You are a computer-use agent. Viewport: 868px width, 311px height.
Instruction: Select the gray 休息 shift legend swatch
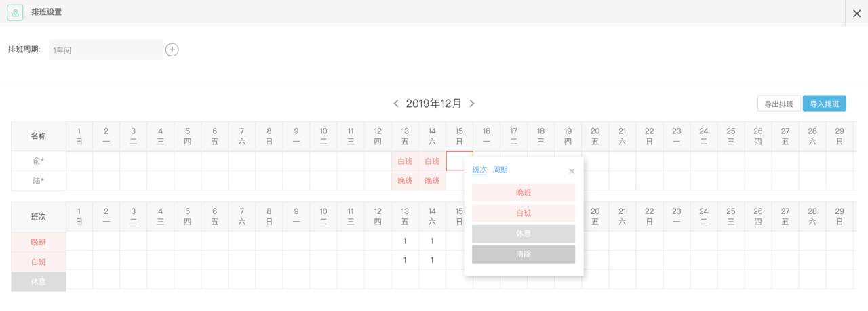click(39, 282)
